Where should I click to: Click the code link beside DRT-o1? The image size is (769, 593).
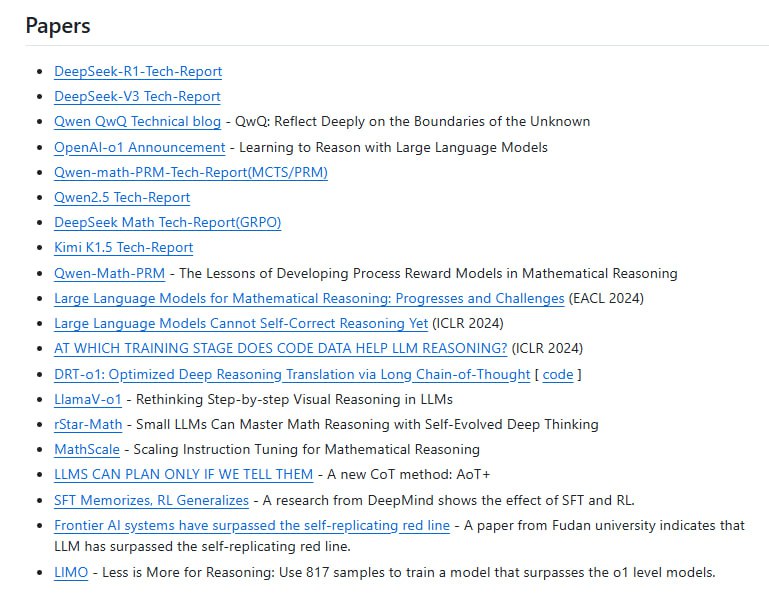click(x=558, y=375)
